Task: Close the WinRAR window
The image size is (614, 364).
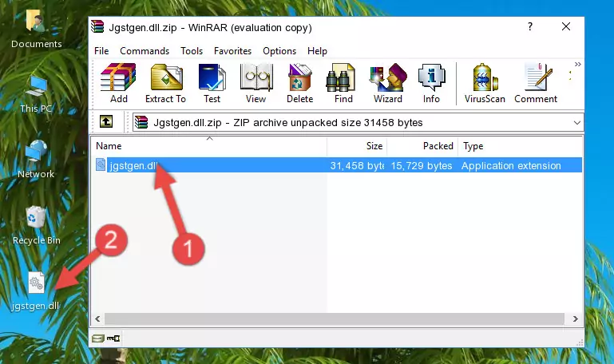Action: pyautogui.click(x=566, y=26)
